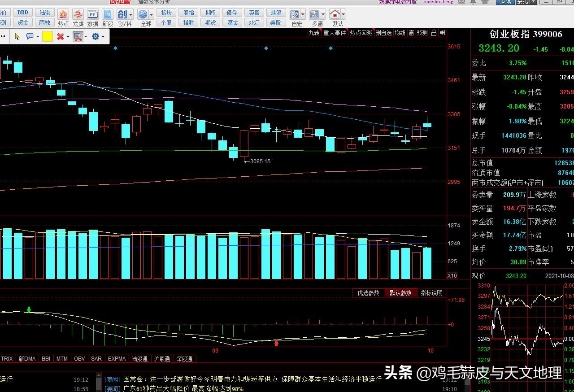The width and height of the screenshot is (574, 392).
Task: Open the PE 数据 data icon
Action: [x=92, y=15]
